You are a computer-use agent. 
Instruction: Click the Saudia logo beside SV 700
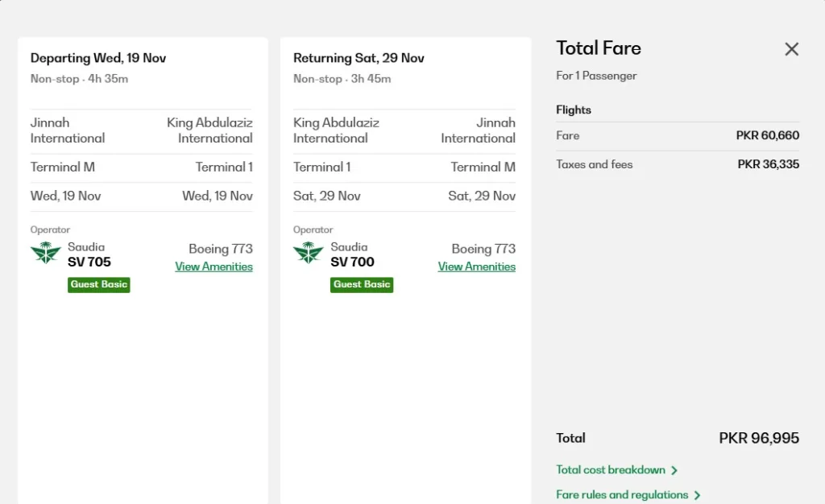tap(308, 254)
